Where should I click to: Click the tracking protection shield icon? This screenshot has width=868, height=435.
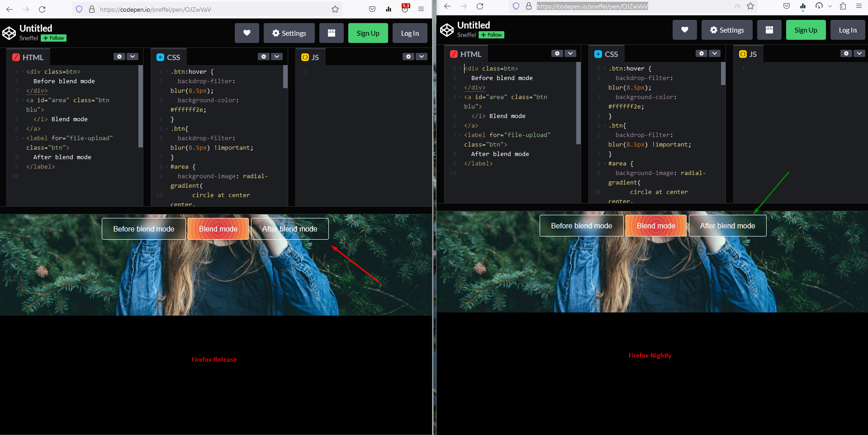[x=79, y=9]
